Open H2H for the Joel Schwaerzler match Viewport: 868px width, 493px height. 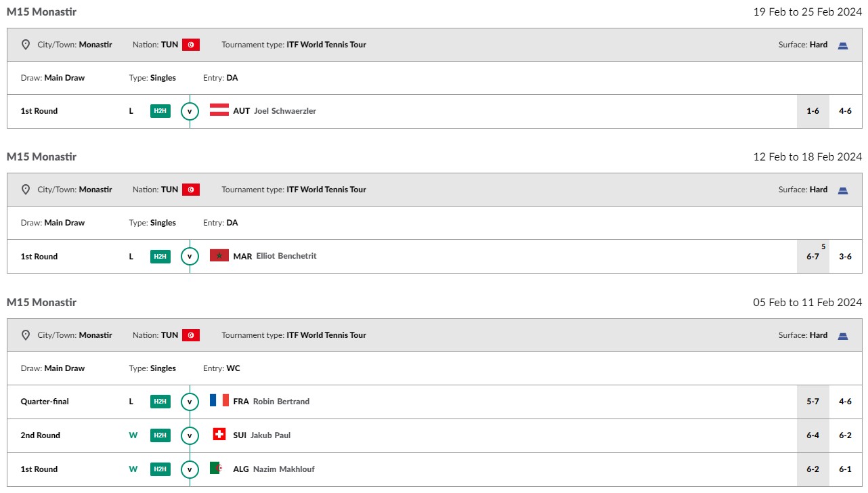(160, 111)
